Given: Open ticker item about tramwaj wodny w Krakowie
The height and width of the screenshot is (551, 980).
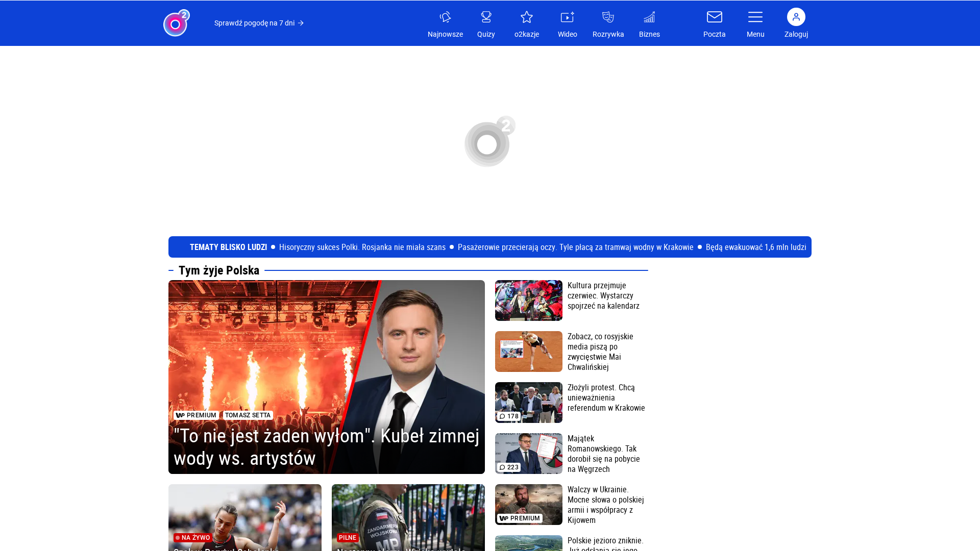Looking at the screenshot, I should point(576,247).
